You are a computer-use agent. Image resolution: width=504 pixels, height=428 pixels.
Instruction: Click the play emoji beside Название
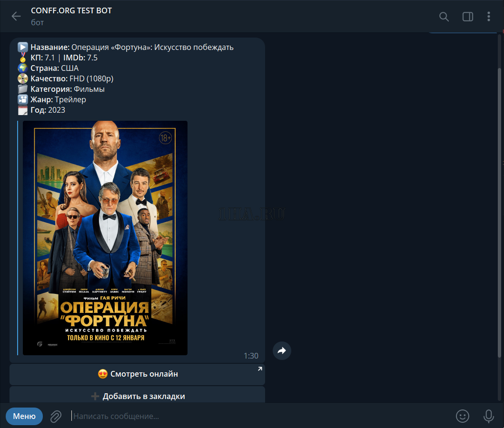coord(23,47)
